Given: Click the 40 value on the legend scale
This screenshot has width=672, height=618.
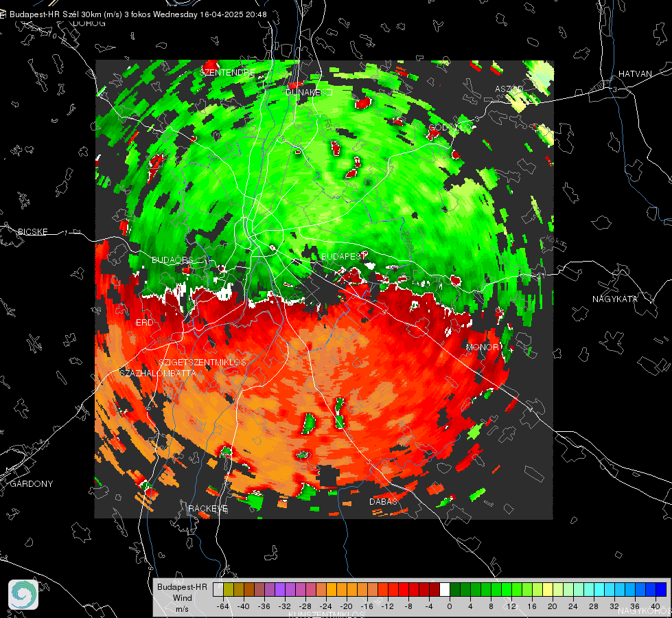Looking at the screenshot, I should [x=655, y=606].
